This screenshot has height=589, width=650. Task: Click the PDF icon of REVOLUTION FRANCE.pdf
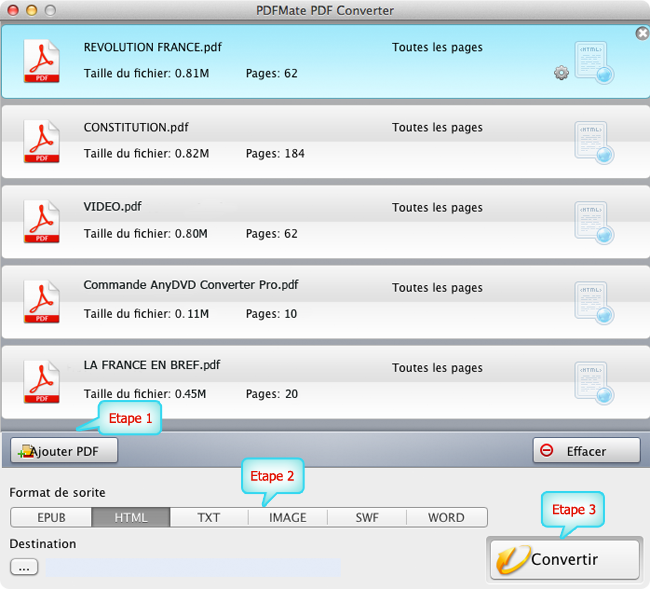coord(41,61)
